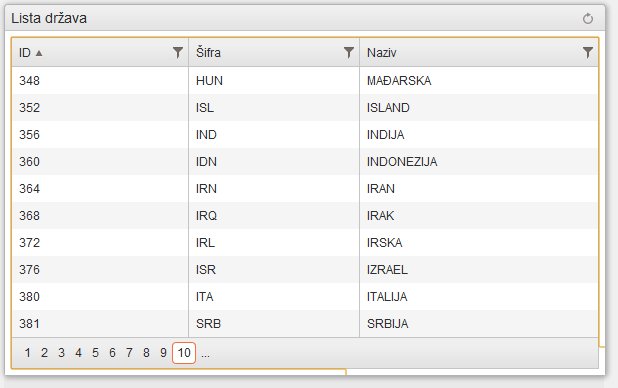618x388 pixels.
Task: Go to page 7
Action: tap(129, 353)
